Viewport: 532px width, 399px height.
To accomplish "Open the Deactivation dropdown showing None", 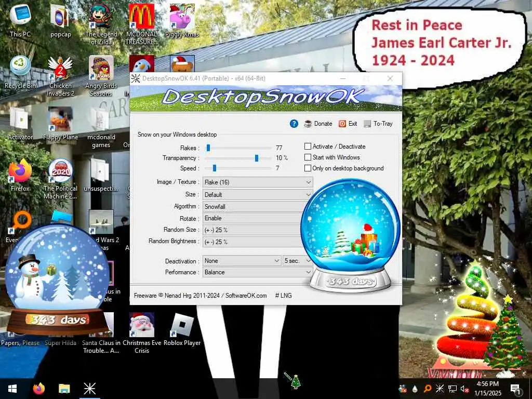I will pos(242,261).
